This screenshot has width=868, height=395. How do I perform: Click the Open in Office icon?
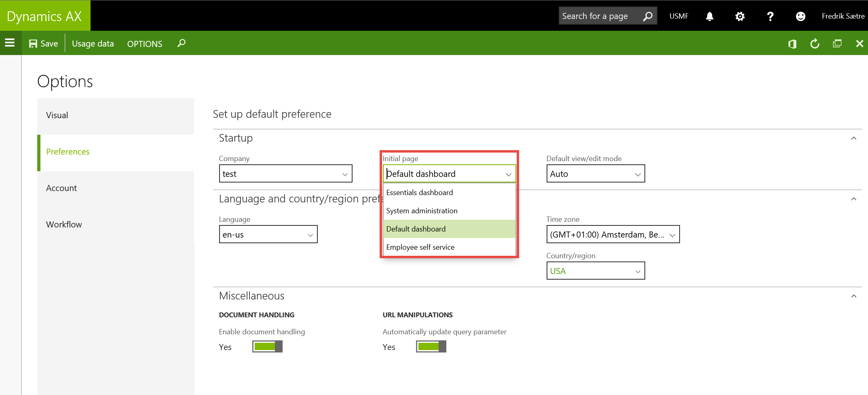(x=792, y=44)
